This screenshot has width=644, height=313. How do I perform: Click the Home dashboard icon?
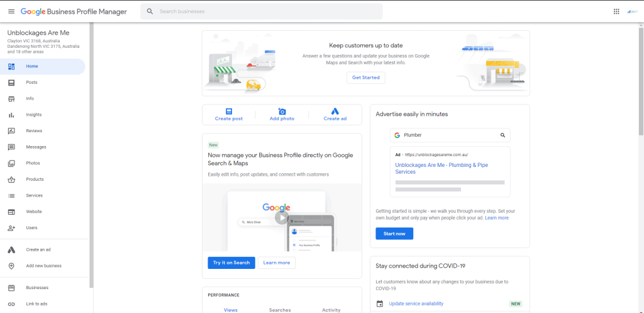tap(11, 66)
